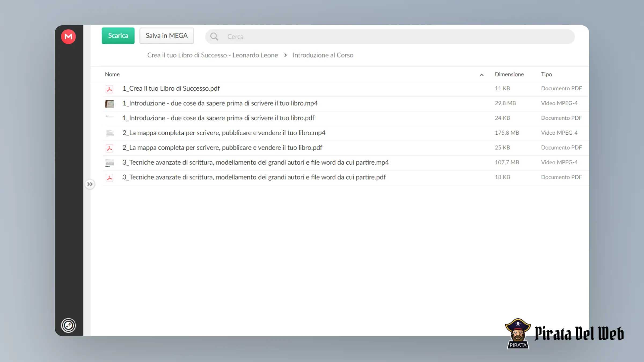The width and height of the screenshot is (644, 362).
Task: Select 3_Tecniche avanzate di scrittura .pdf file
Action: (254, 177)
